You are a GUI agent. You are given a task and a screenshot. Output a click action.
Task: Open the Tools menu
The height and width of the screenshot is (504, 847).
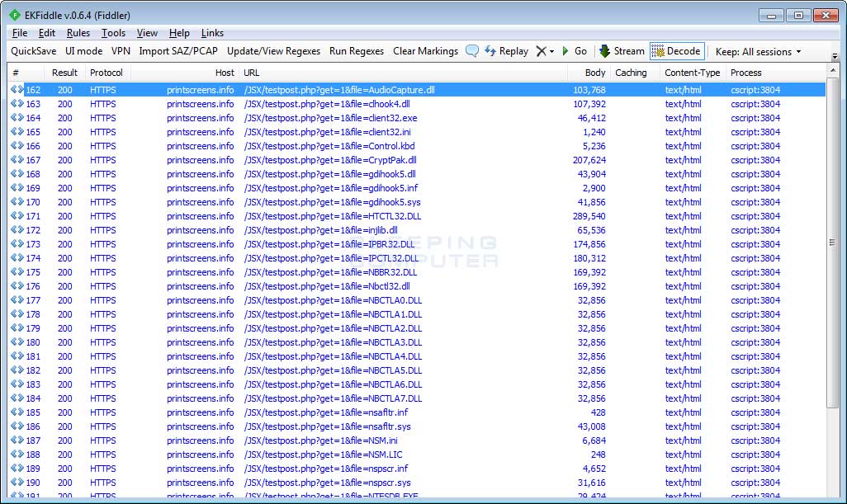click(x=113, y=33)
